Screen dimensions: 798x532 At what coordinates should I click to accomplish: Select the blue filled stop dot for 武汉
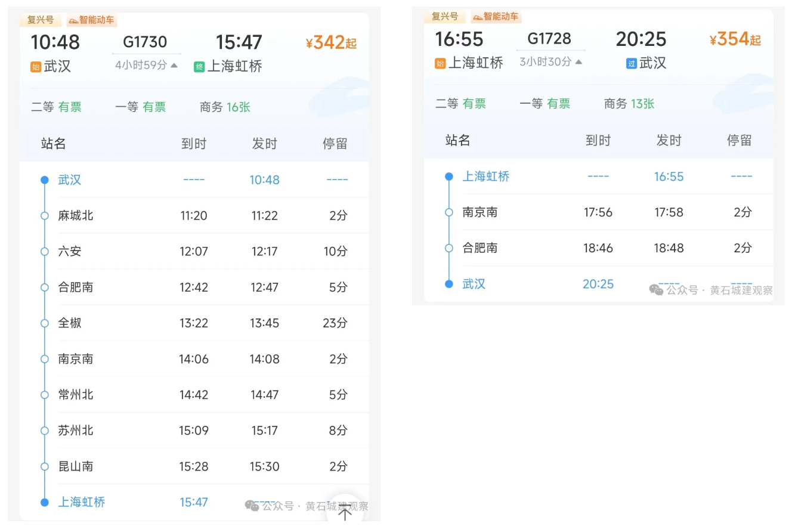tap(44, 179)
